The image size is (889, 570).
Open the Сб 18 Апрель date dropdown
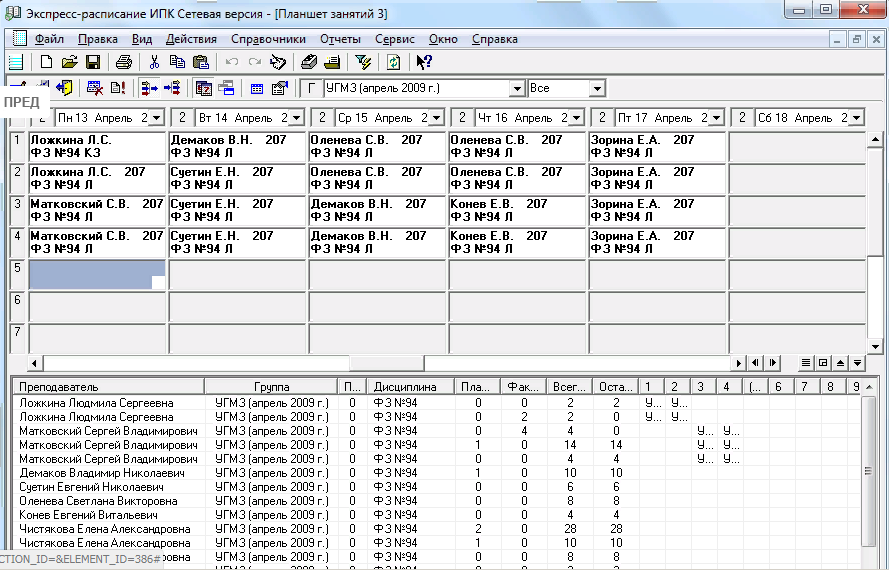pos(856,118)
